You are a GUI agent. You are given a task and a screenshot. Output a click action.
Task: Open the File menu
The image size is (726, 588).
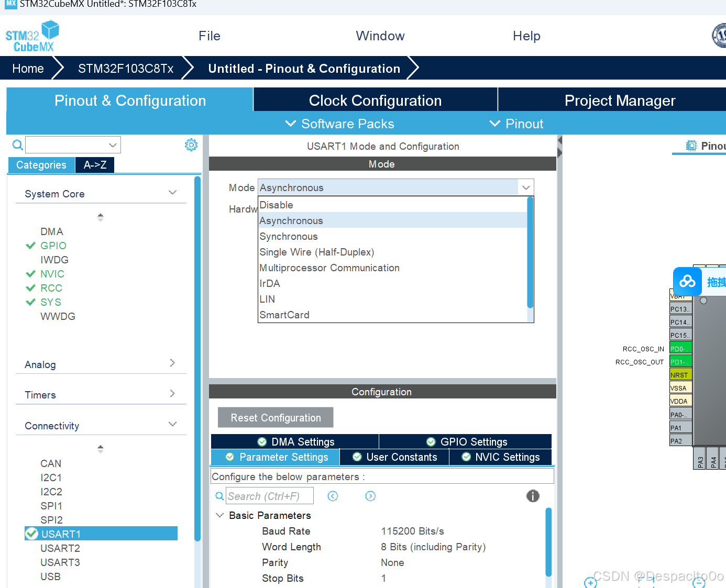(210, 36)
